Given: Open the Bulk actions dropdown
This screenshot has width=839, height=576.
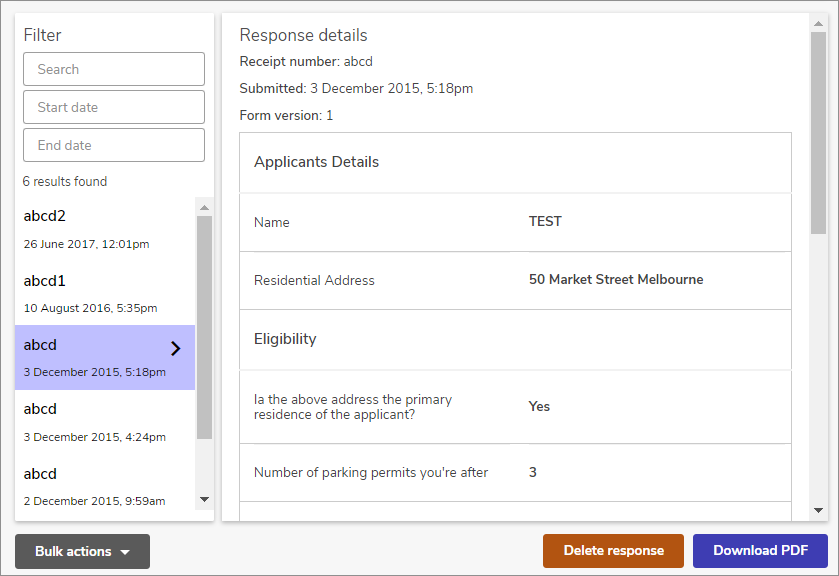Looking at the screenshot, I should tap(81, 551).
